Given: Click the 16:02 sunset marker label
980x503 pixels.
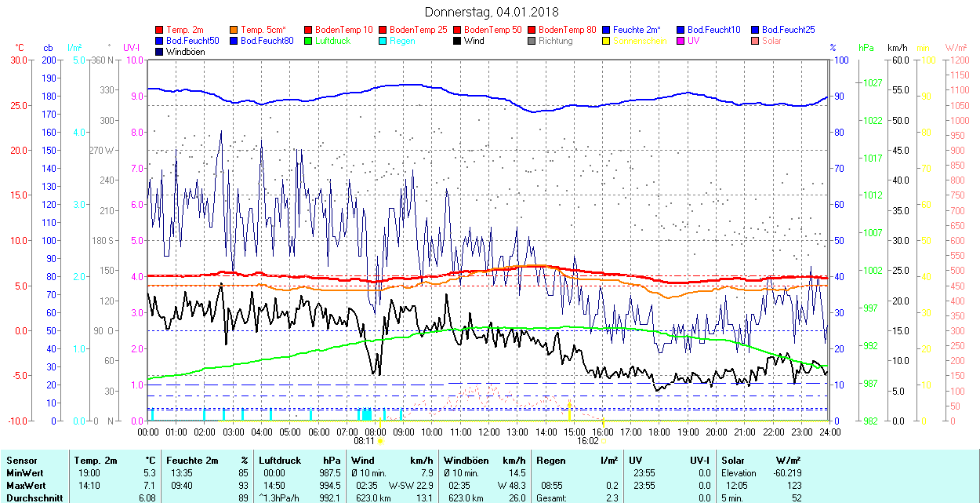Looking at the screenshot, I should coord(587,441).
